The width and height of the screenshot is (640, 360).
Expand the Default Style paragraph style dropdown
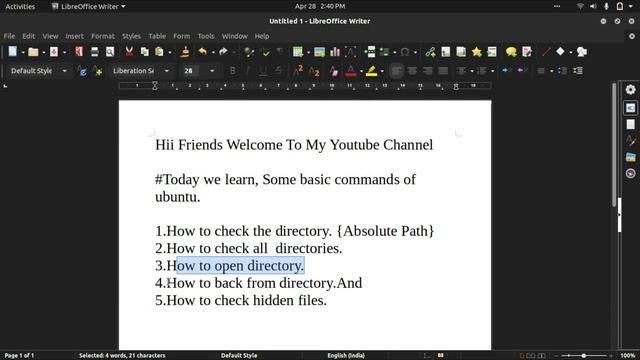coord(64,71)
